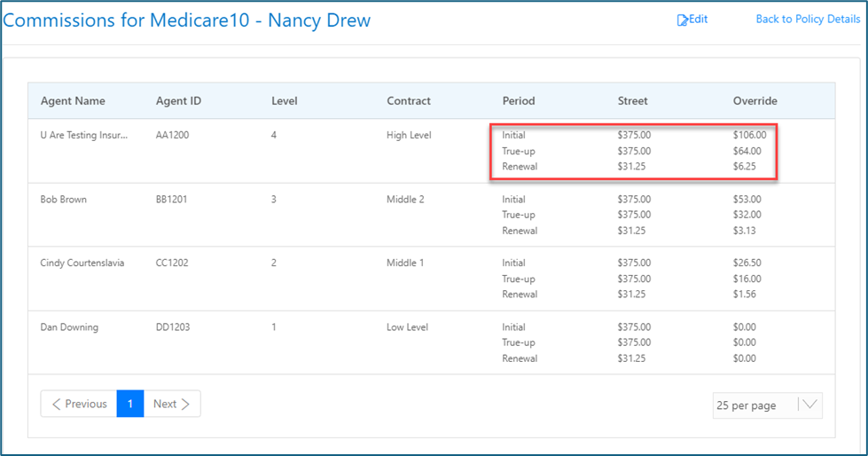Select page 1 in pagination

pyautogui.click(x=129, y=404)
